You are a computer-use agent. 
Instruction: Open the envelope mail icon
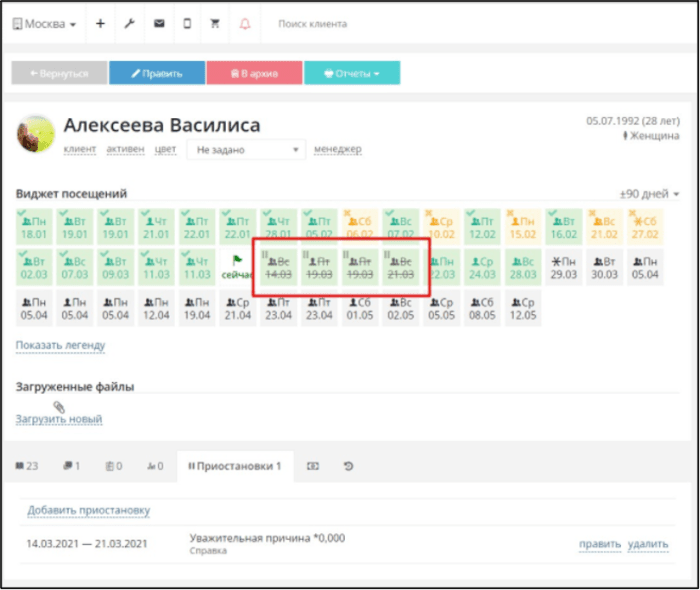[x=159, y=24]
